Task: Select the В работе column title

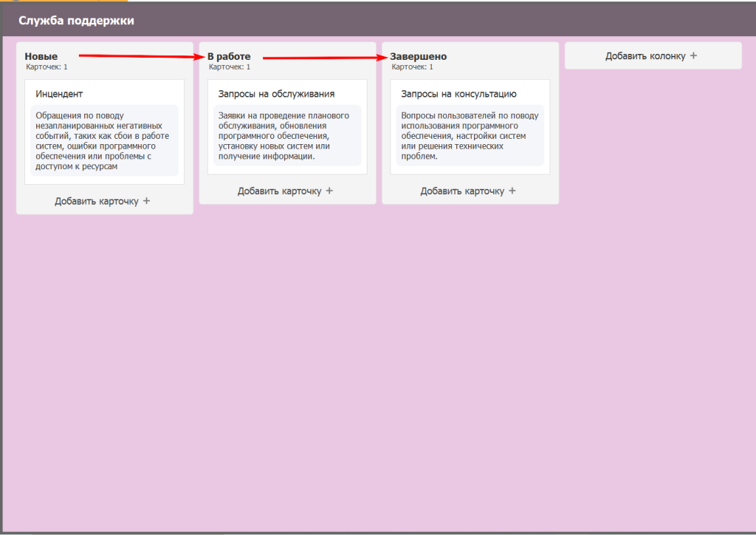Action: 229,57
